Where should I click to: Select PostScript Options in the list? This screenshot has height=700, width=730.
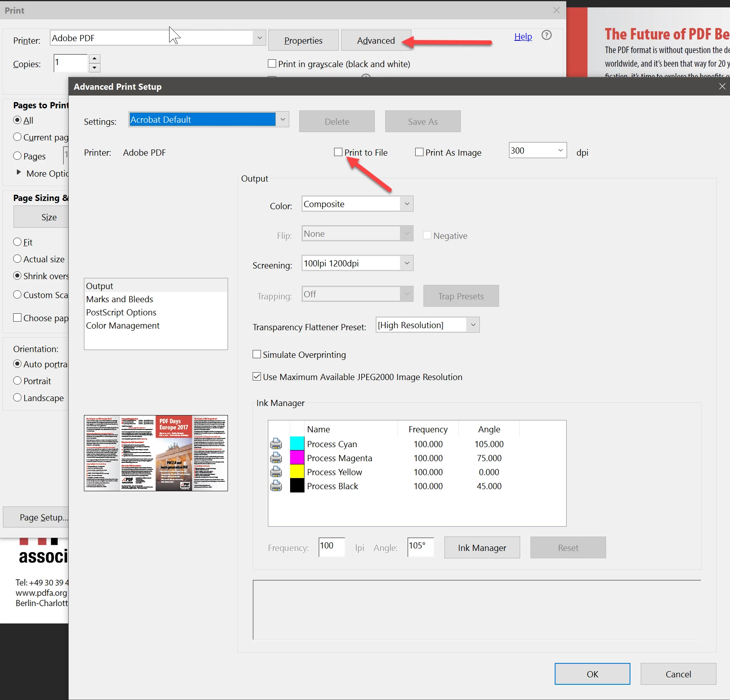[x=156, y=312]
